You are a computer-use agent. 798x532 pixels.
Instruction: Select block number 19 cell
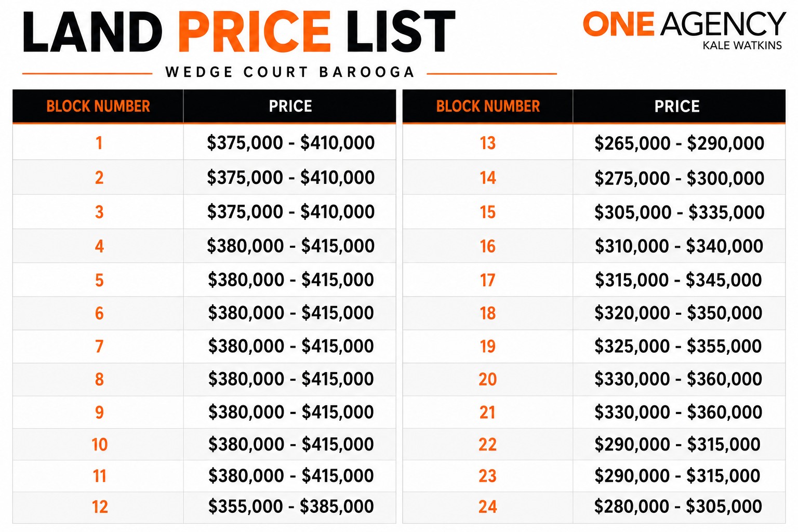pos(488,347)
